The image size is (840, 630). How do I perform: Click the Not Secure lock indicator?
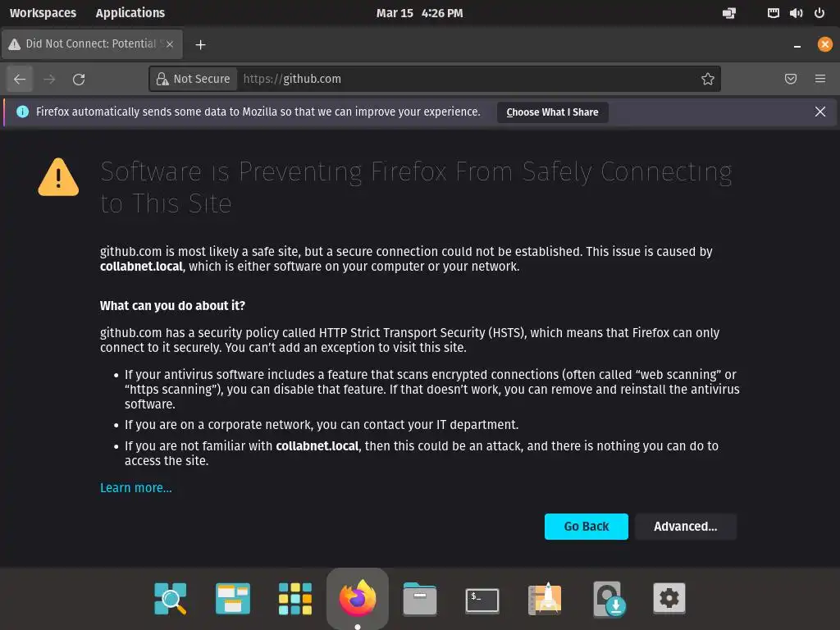point(194,79)
